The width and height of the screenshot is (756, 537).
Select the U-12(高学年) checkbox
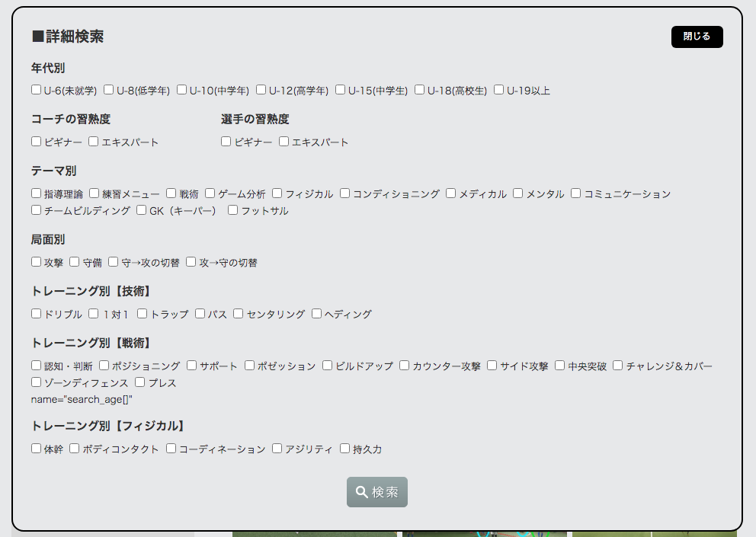point(261,90)
